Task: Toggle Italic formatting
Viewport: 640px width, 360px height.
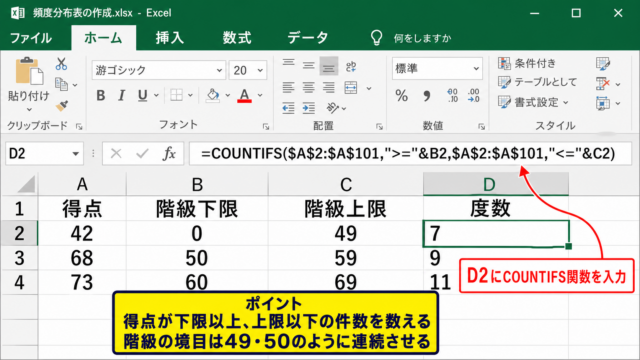Action: pyautogui.click(x=121, y=96)
